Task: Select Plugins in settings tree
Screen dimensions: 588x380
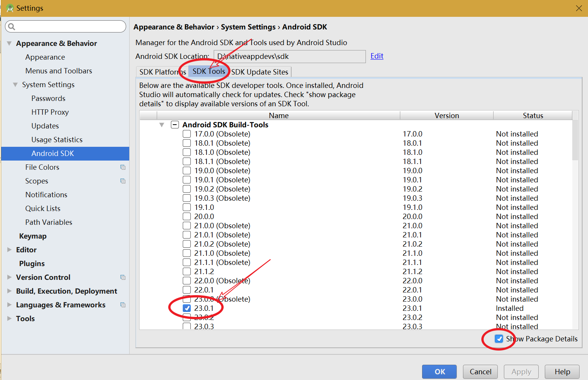Action: click(32, 263)
